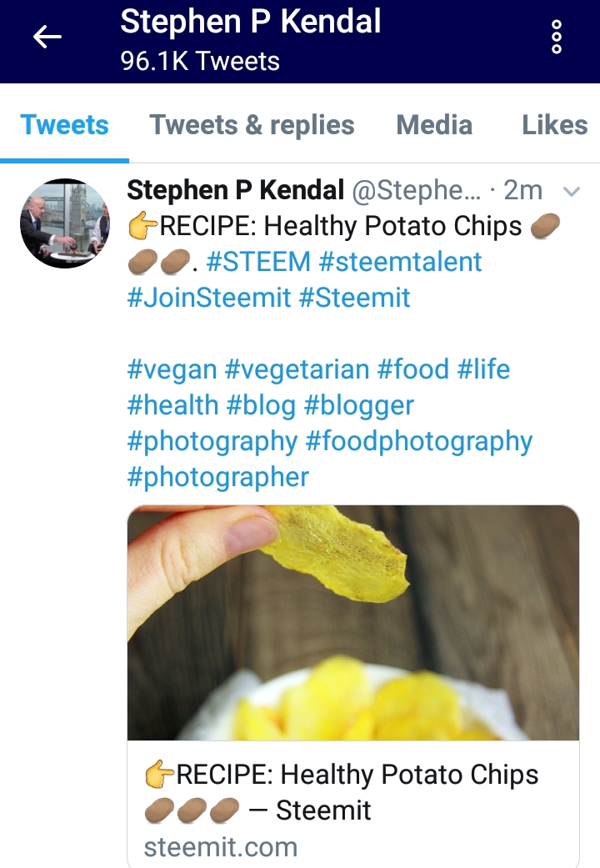Tap Stephen P Kendal's profile avatar
Viewport: 600px width, 868px height.
64,223
